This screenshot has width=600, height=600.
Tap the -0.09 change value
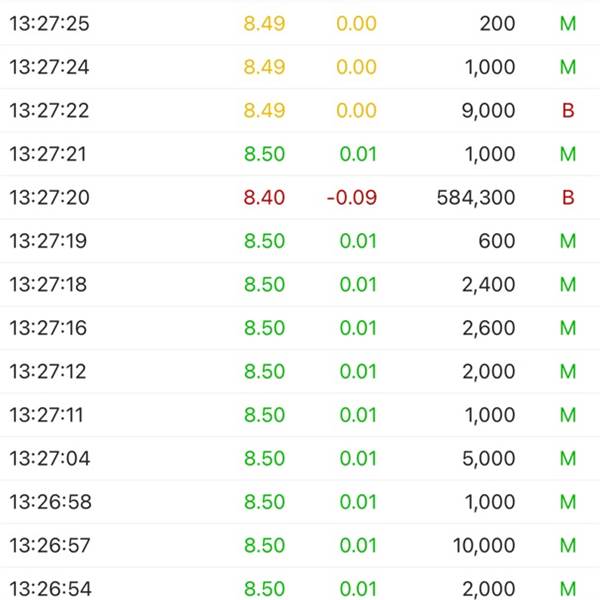click(351, 198)
